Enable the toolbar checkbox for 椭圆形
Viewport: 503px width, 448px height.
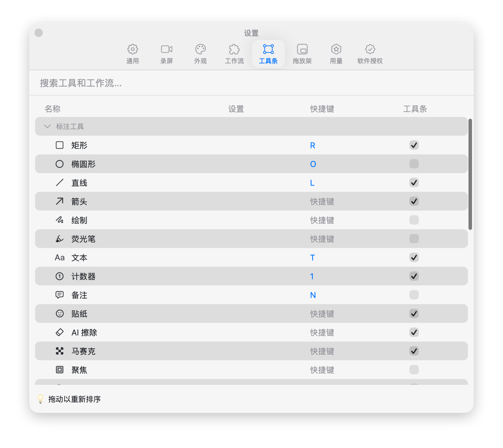click(414, 164)
